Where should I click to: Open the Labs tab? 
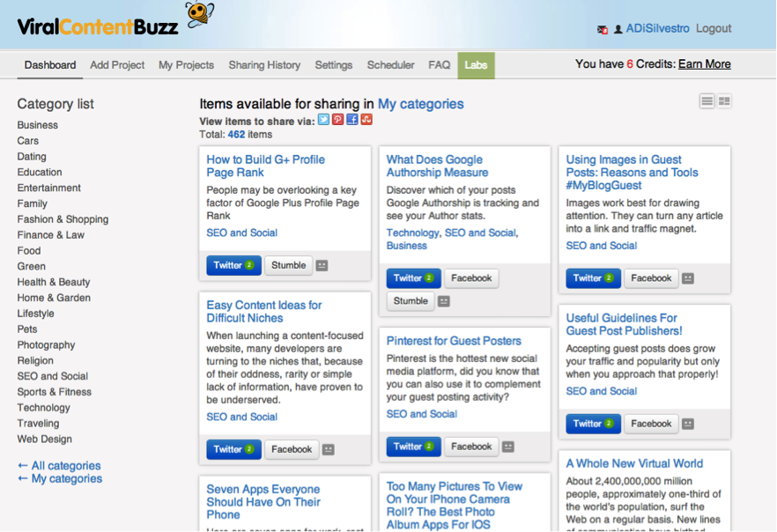[476, 65]
